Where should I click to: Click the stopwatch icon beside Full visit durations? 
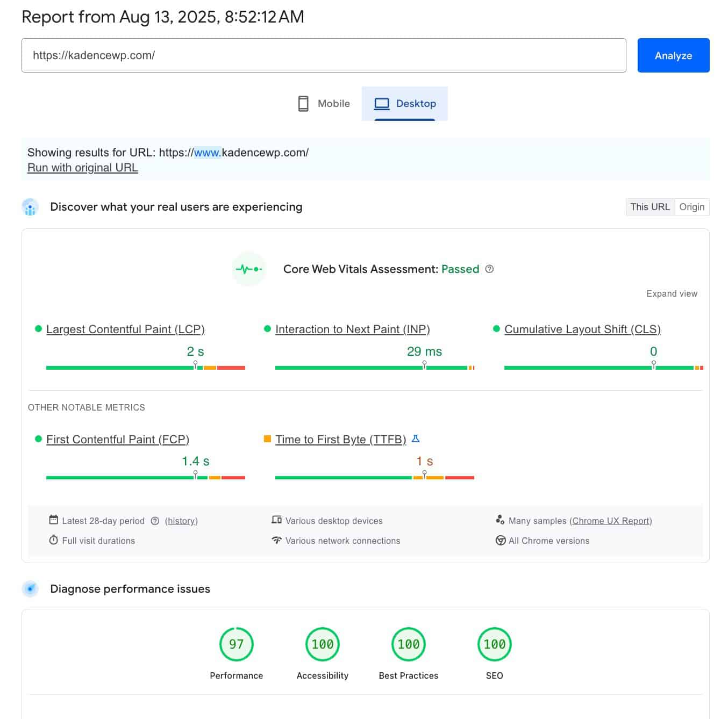pyautogui.click(x=53, y=540)
